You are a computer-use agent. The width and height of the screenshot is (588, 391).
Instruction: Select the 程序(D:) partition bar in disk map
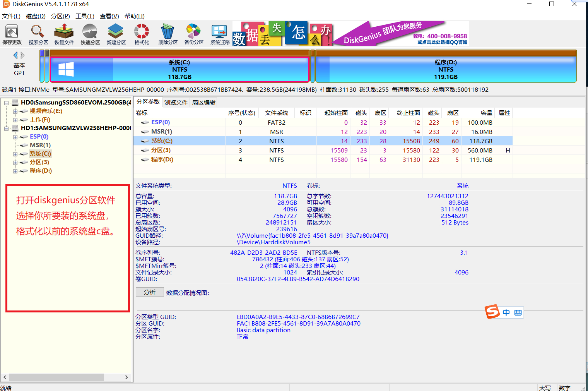(x=446, y=70)
